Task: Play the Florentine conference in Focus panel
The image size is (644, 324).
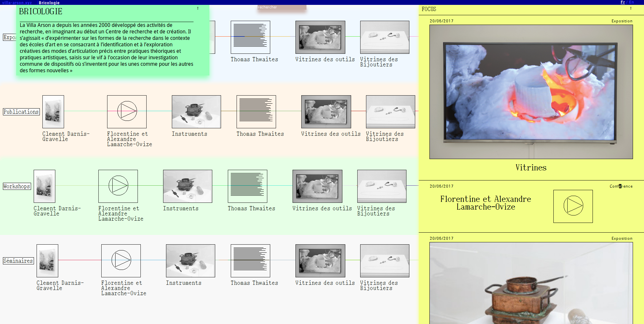Action: pos(573,206)
